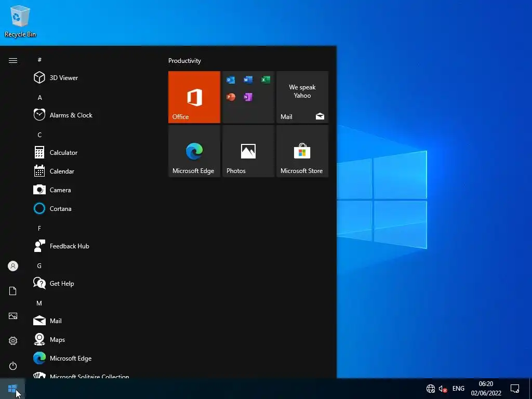Image resolution: width=532 pixels, height=399 pixels.
Task: Open the Recycle Bin desktop icon
Action: point(20,21)
